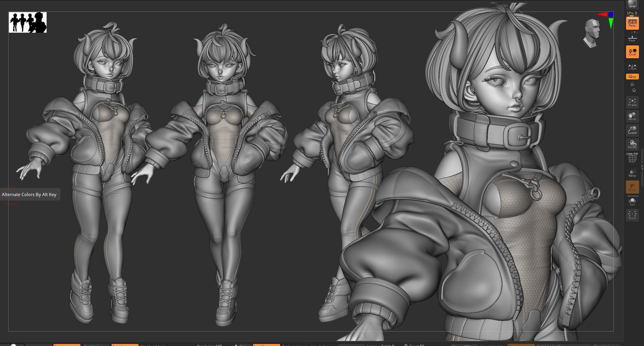The image size is (644, 346).
Task: Toggle Local transformations button
Action: click(x=632, y=52)
